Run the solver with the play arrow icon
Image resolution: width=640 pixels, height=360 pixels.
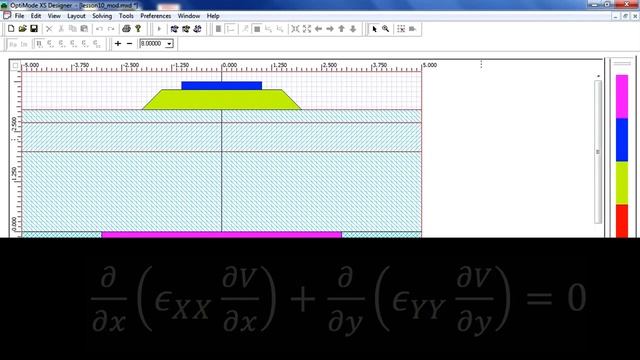tap(160, 29)
